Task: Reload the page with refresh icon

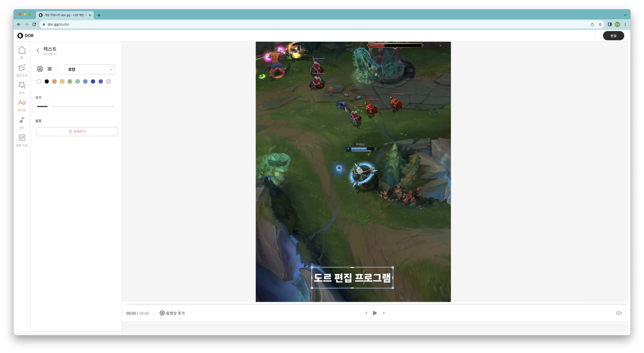Action: (x=34, y=24)
